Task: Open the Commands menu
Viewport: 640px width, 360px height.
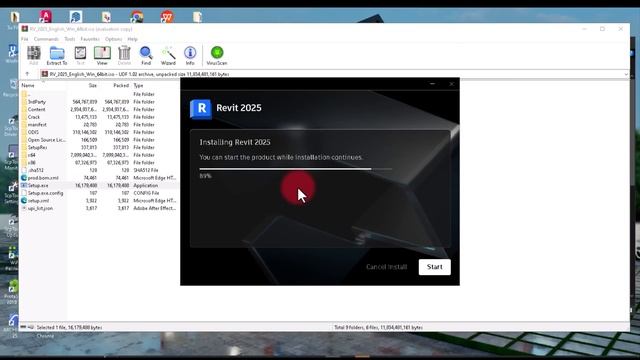Action: point(46,39)
